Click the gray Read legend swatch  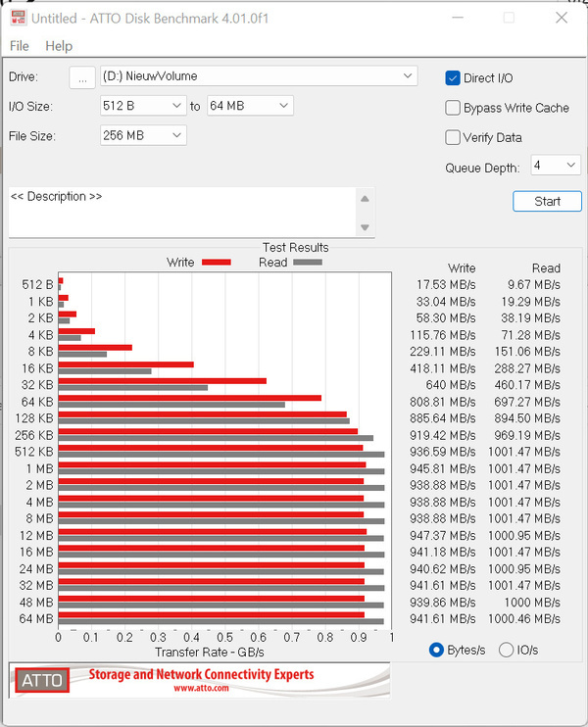(x=308, y=263)
